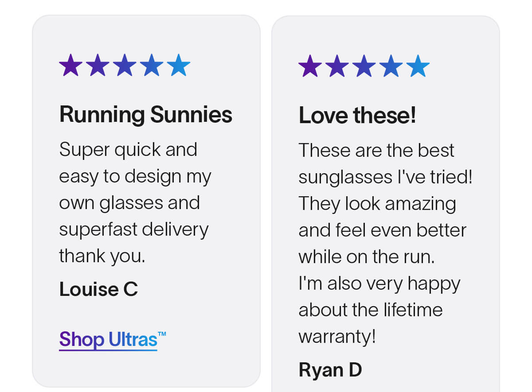Click the first star in Love these! review
Screen dimensions: 532x392
pyautogui.click(x=310, y=66)
